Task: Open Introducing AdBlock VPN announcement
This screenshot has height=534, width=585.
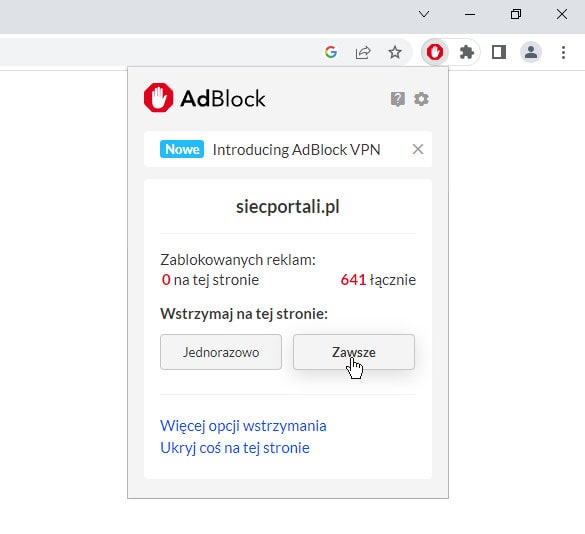Action: tap(297, 150)
